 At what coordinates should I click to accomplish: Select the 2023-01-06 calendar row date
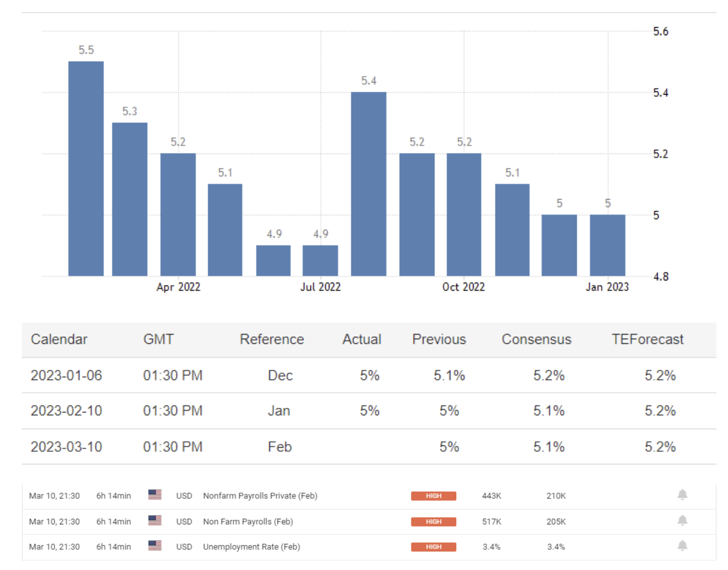tap(66, 376)
